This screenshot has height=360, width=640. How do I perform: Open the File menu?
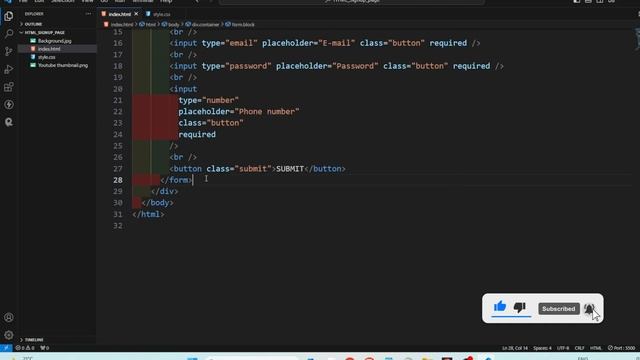coord(23,1)
